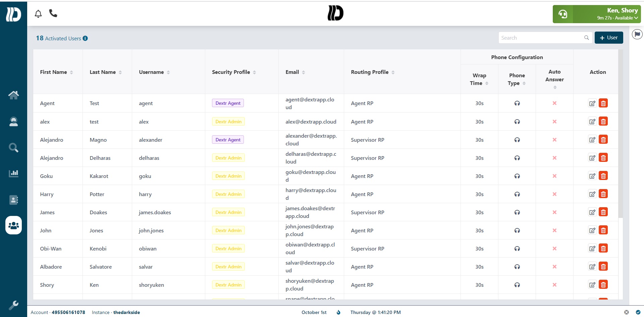The image size is (644, 317).
Task: Click the + User button
Action: click(x=609, y=38)
